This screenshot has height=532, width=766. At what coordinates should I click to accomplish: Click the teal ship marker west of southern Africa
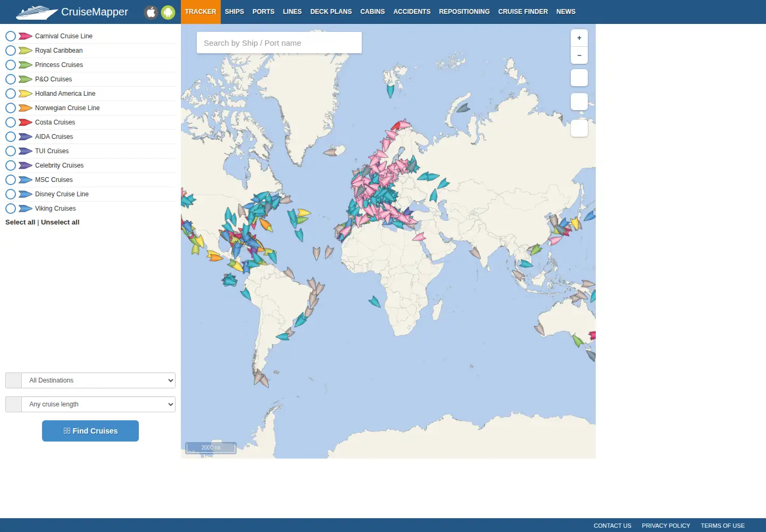coord(375,302)
